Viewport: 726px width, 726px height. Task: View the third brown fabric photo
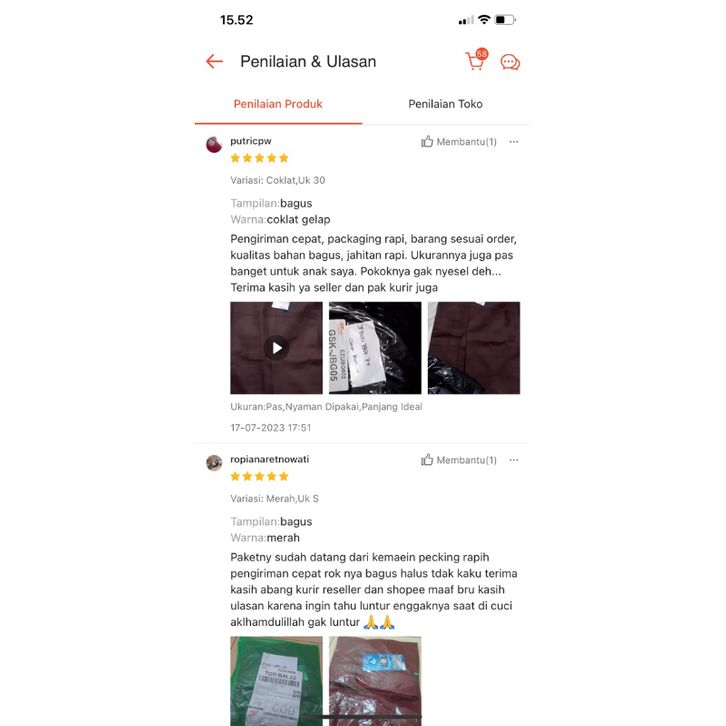pos(474,348)
